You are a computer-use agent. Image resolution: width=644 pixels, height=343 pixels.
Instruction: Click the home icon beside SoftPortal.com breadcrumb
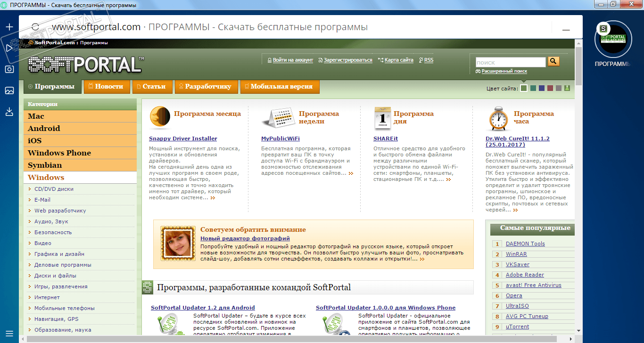click(31, 43)
